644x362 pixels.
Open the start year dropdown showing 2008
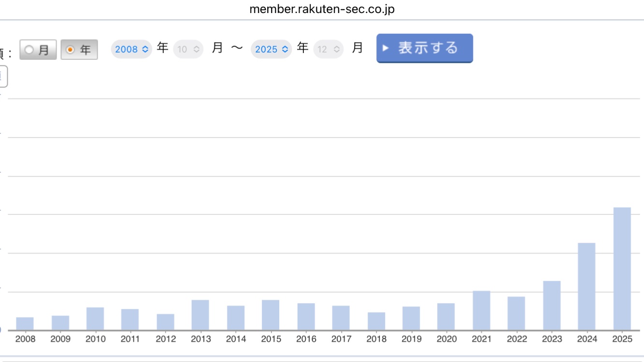[x=131, y=49]
